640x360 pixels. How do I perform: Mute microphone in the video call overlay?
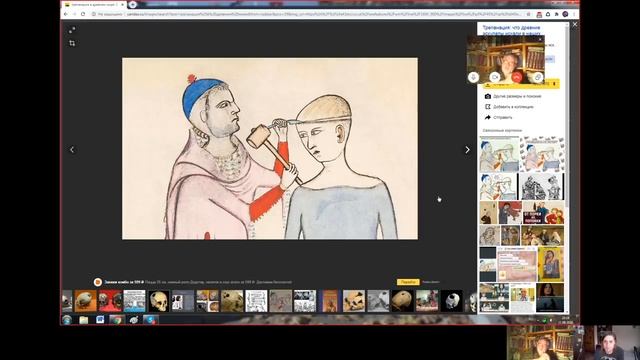(473, 77)
